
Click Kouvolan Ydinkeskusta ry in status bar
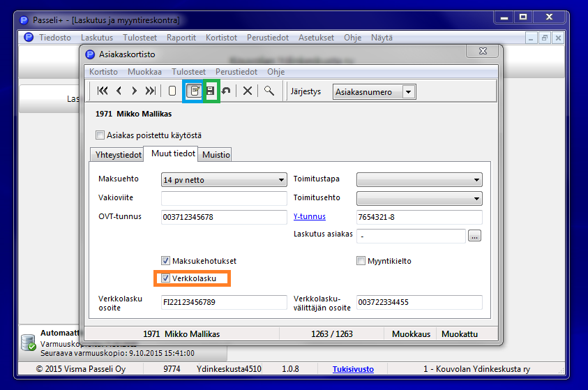coord(476,369)
